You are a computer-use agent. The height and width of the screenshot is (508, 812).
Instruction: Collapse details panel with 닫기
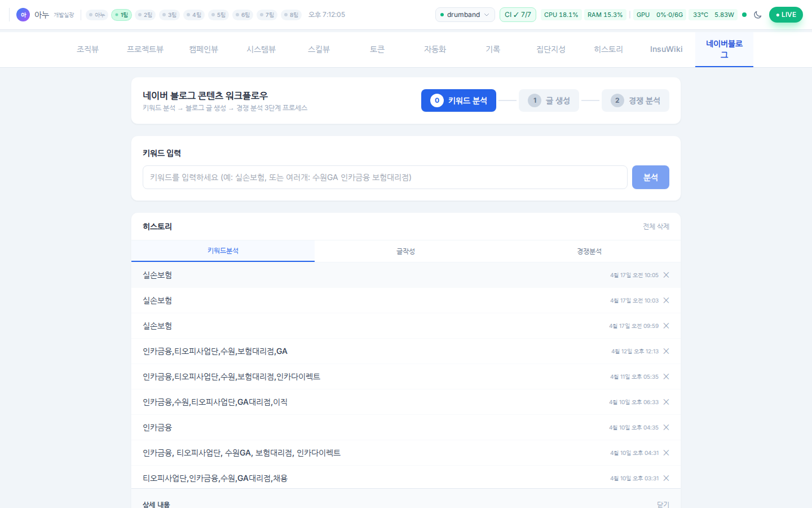pyautogui.click(x=663, y=504)
